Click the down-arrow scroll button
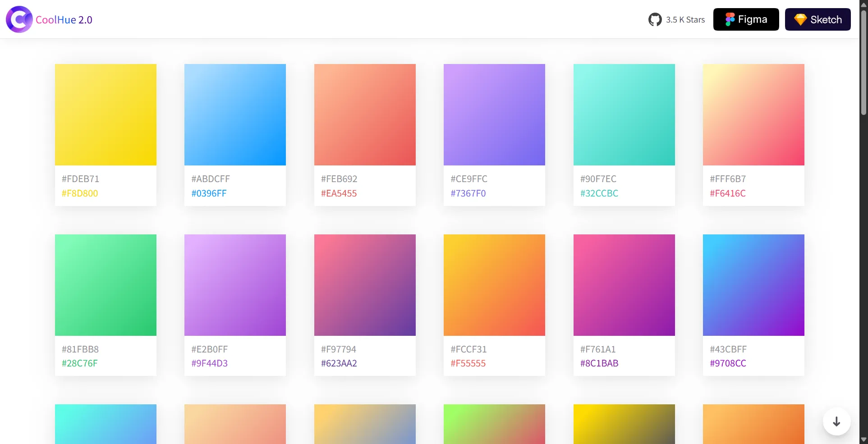 pos(836,421)
